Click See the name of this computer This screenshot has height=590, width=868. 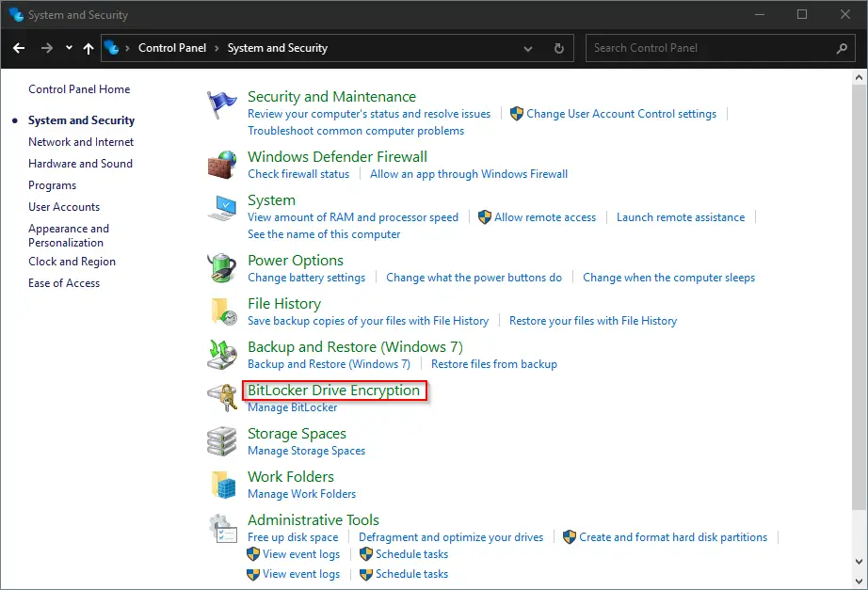pos(324,234)
